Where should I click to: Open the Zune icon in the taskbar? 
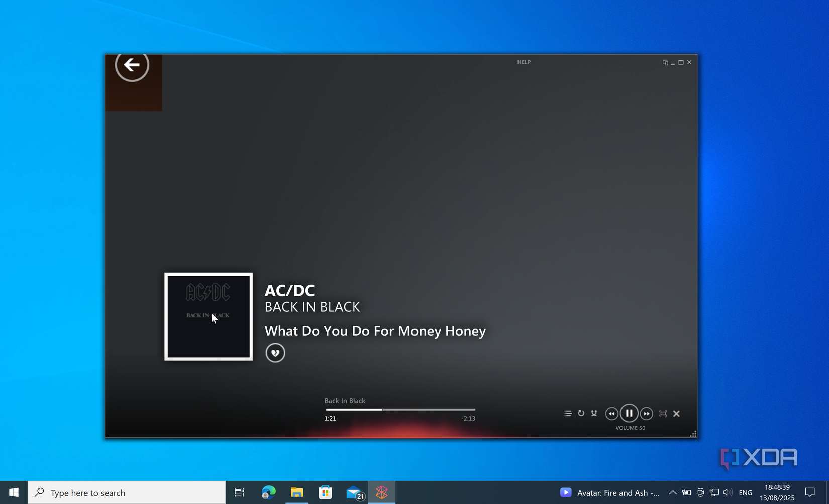point(382,492)
